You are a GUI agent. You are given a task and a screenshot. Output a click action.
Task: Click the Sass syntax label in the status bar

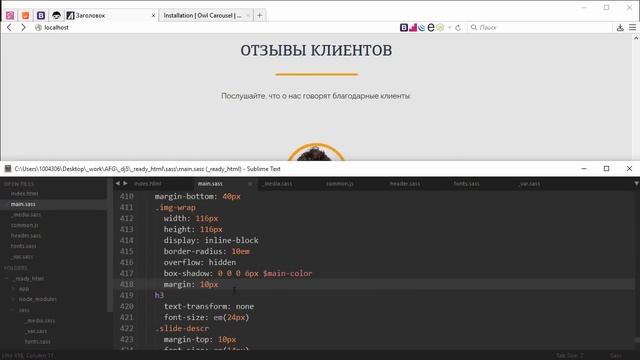pyautogui.click(x=616, y=356)
